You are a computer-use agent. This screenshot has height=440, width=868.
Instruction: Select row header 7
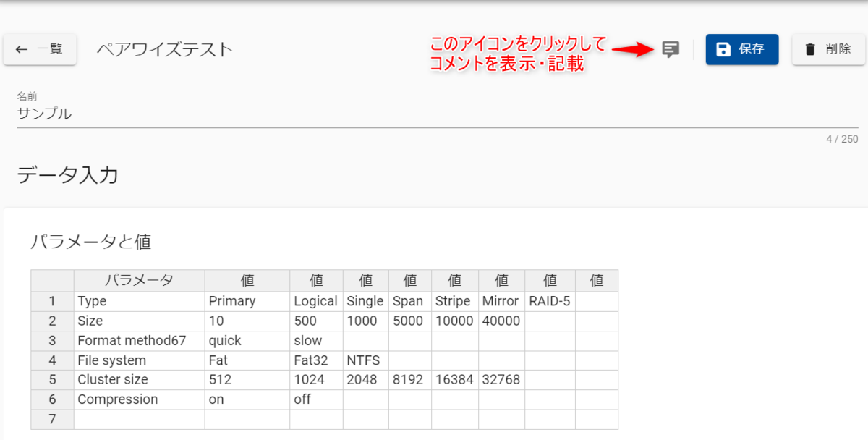(x=52, y=419)
